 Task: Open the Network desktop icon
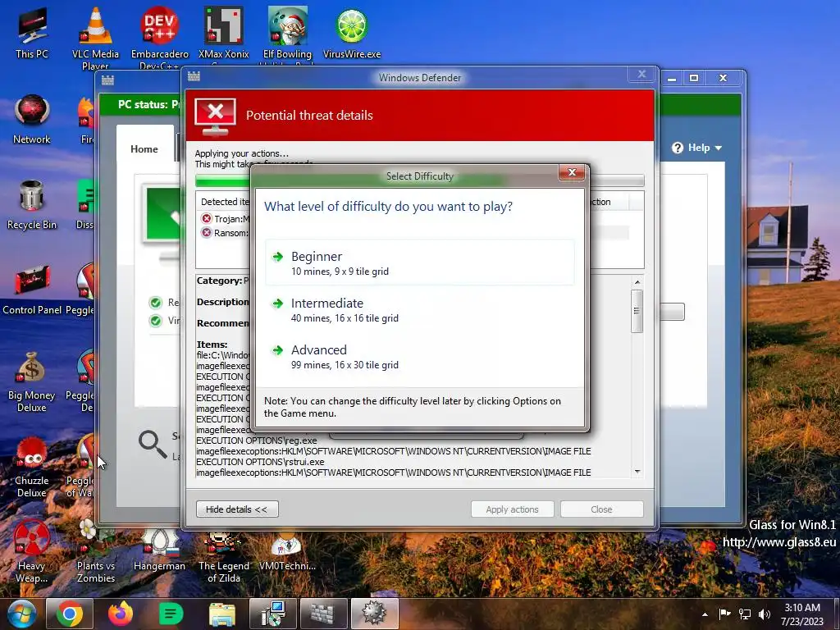(x=32, y=119)
